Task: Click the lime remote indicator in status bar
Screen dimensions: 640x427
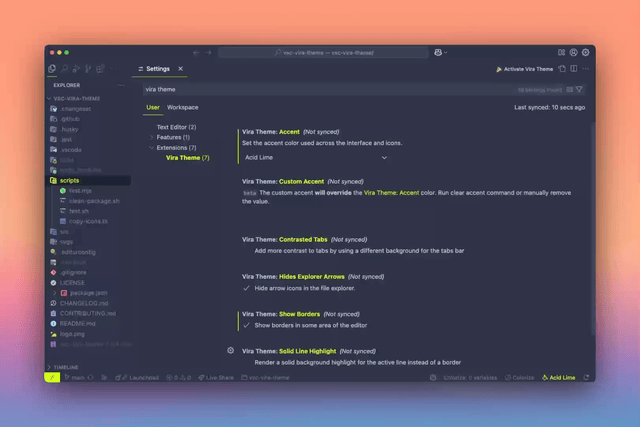Action: click(52, 377)
